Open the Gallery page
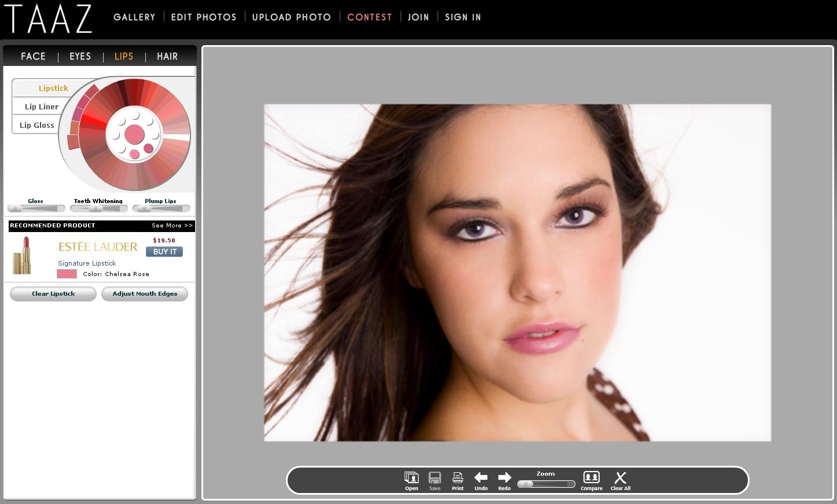The width and height of the screenshot is (837, 504). (134, 17)
